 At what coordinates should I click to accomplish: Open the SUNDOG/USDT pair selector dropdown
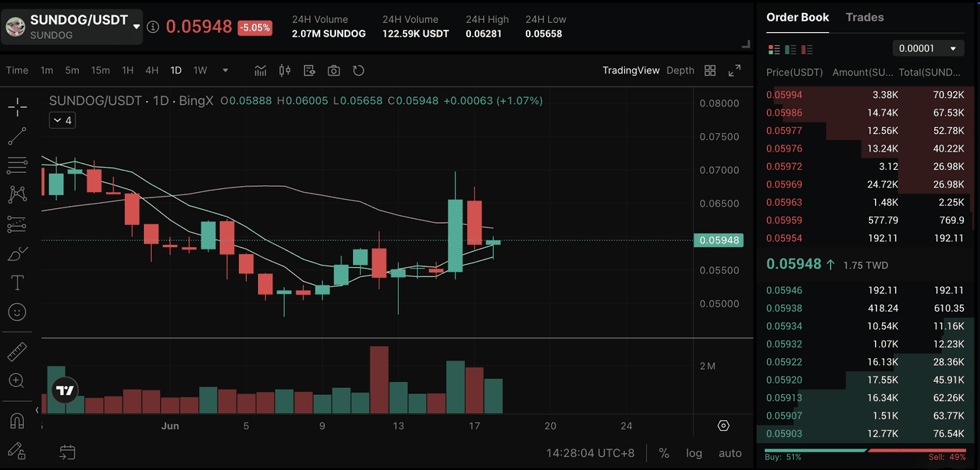coord(73,27)
